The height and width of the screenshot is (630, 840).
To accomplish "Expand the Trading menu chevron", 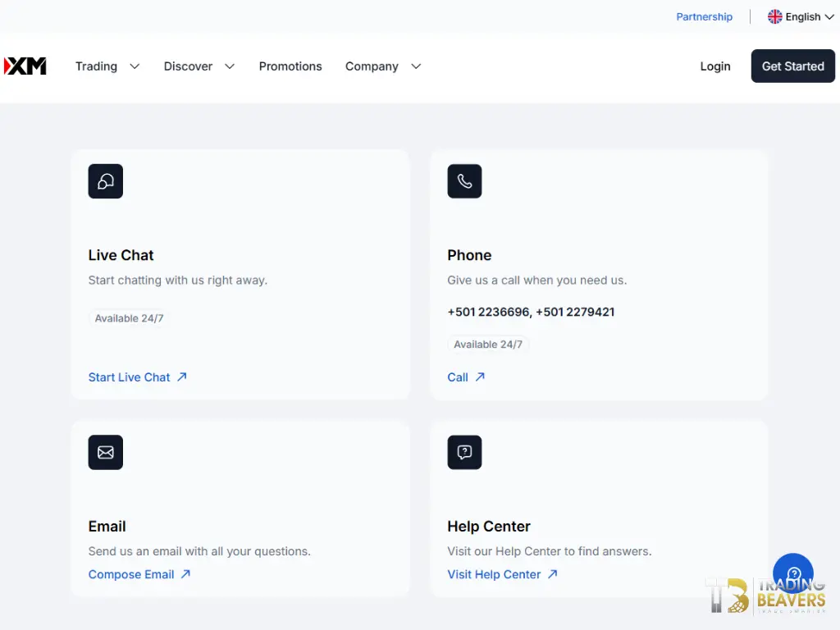I will click(x=135, y=66).
